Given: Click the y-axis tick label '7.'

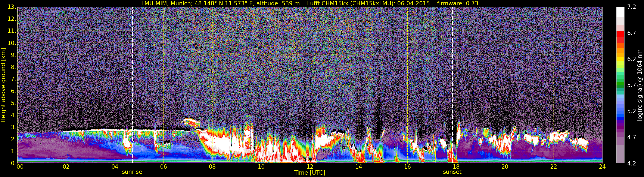Looking at the screenshot, I should (x=13, y=79).
